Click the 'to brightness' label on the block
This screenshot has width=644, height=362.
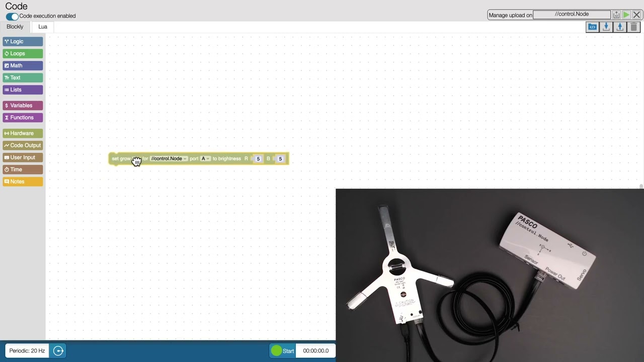pyautogui.click(x=227, y=159)
